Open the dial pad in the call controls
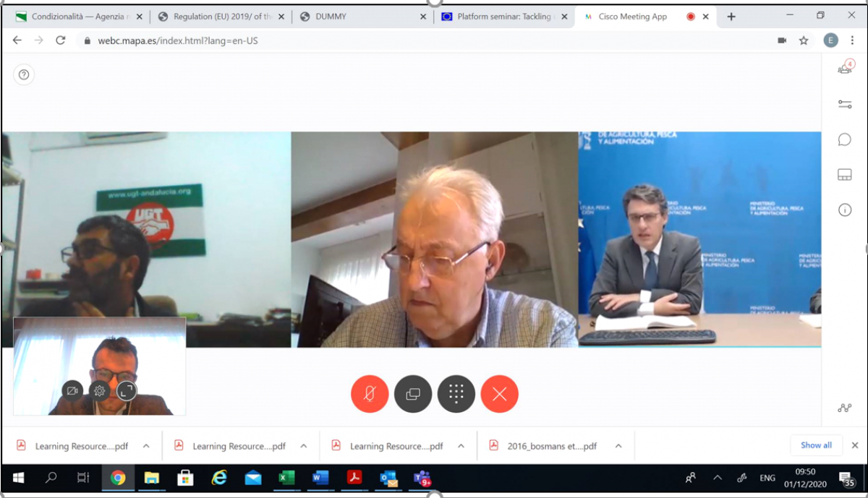The width and height of the screenshot is (868, 498). pos(456,394)
